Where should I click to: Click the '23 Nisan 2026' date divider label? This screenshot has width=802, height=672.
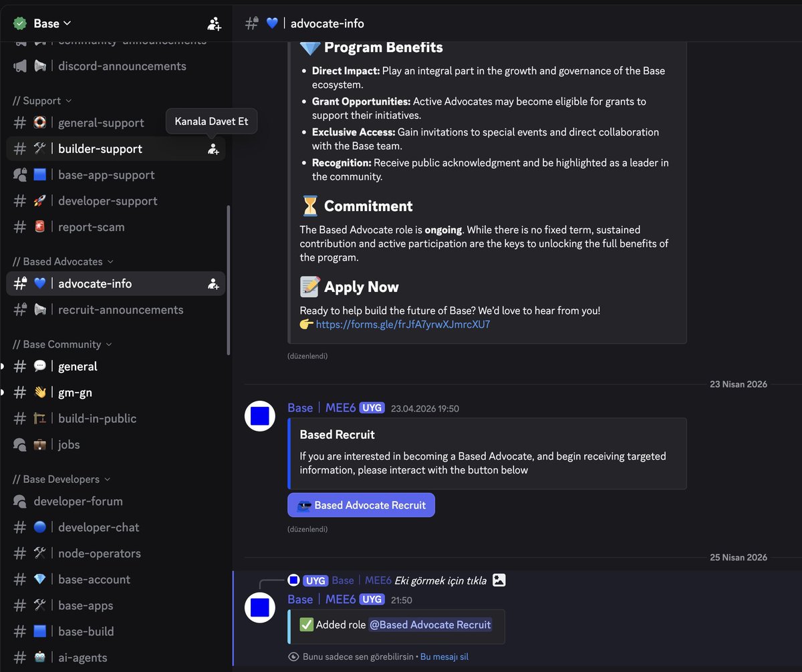(739, 384)
